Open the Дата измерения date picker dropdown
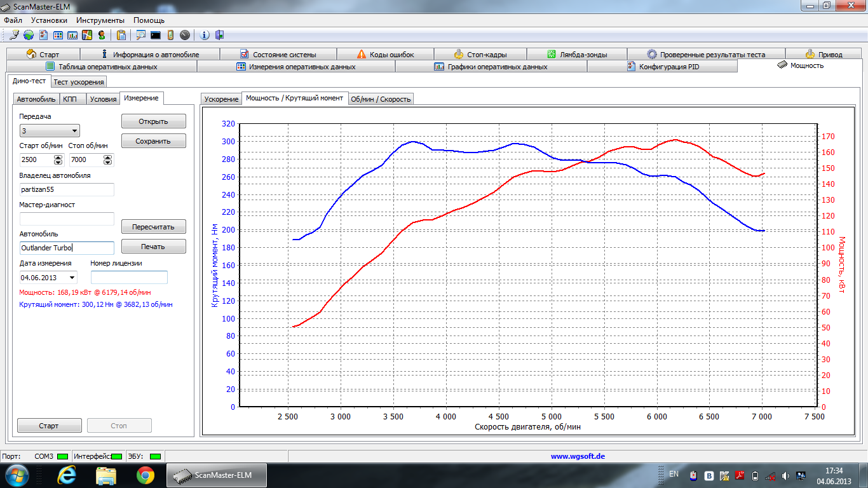Image resolution: width=868 pixels, height=488 pixels. pyautogui.click(x=72, y=278)
